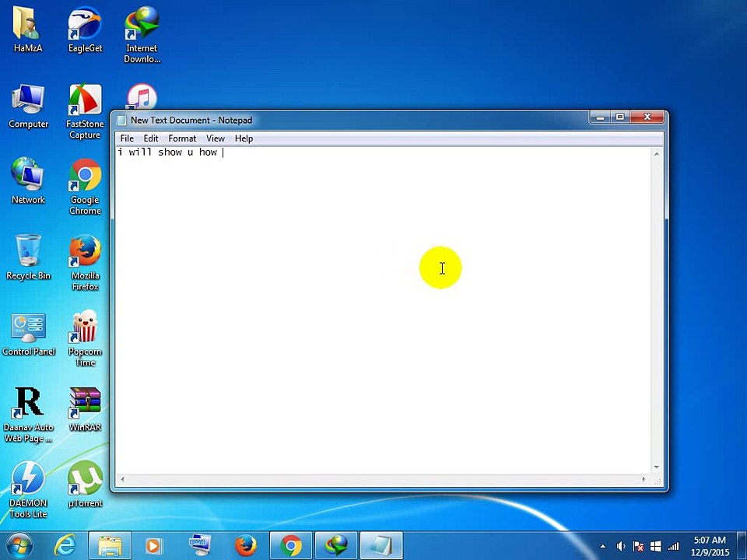
Task: Click the vertical scrollbar down arrow
Action: pos(657,467)
